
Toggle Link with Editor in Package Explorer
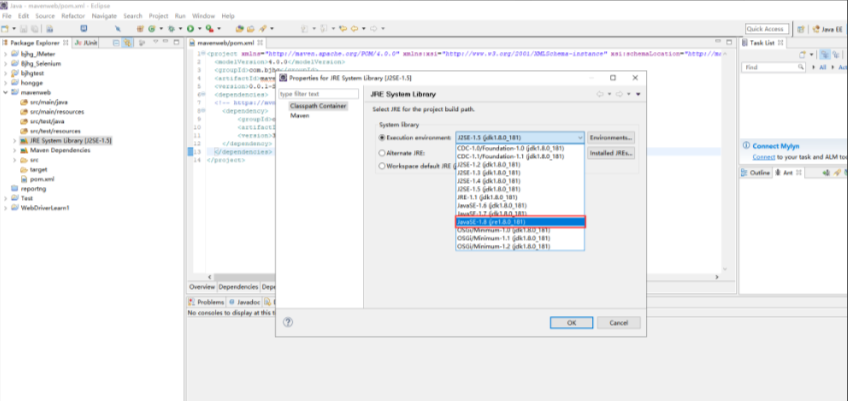(127, 42)
